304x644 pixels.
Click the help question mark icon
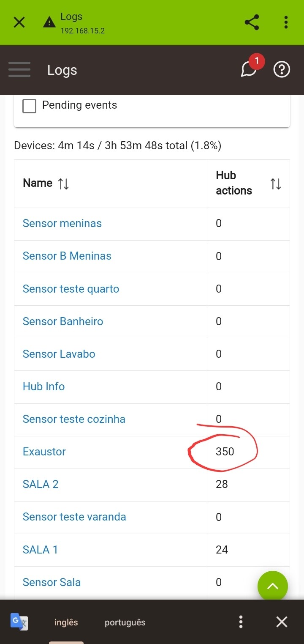(282, 70)
